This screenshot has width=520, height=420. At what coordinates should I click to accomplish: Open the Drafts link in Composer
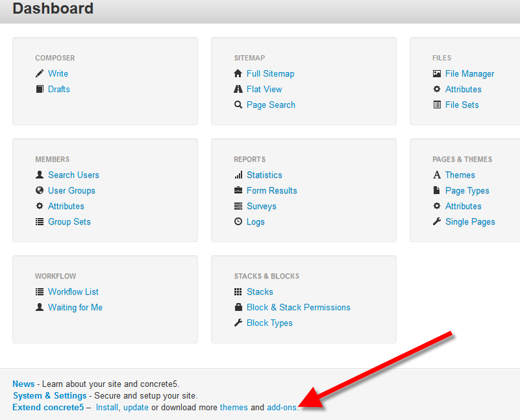[58, 90]
